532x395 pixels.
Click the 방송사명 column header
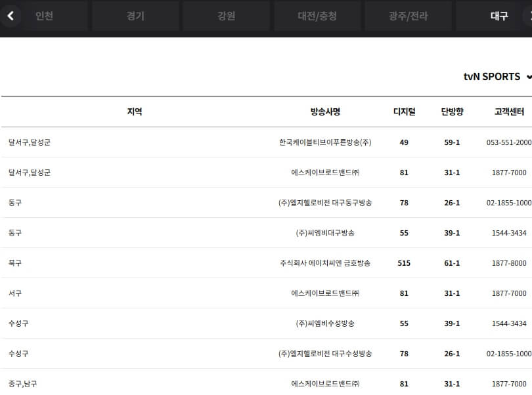click(x=325, y=112)
